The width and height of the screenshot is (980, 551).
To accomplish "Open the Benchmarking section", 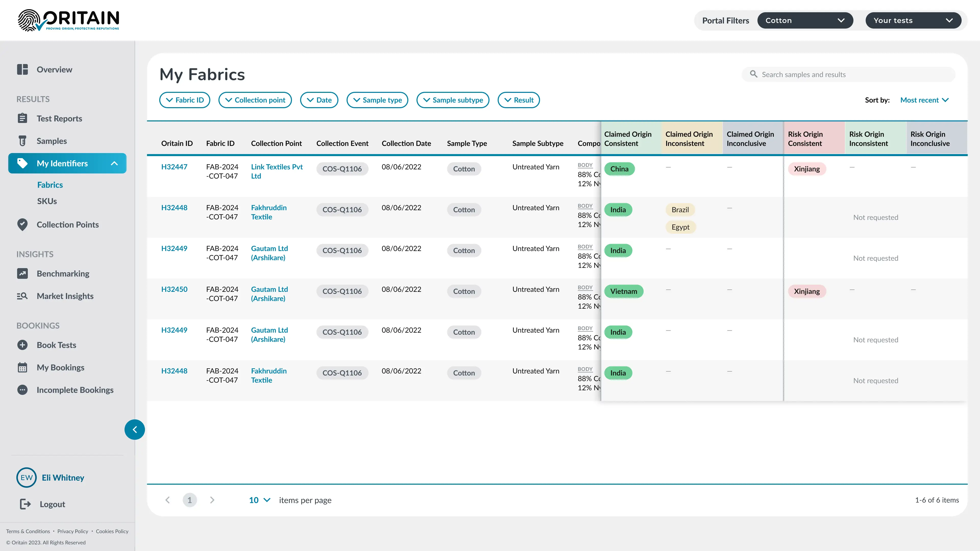I will point(63,273).
